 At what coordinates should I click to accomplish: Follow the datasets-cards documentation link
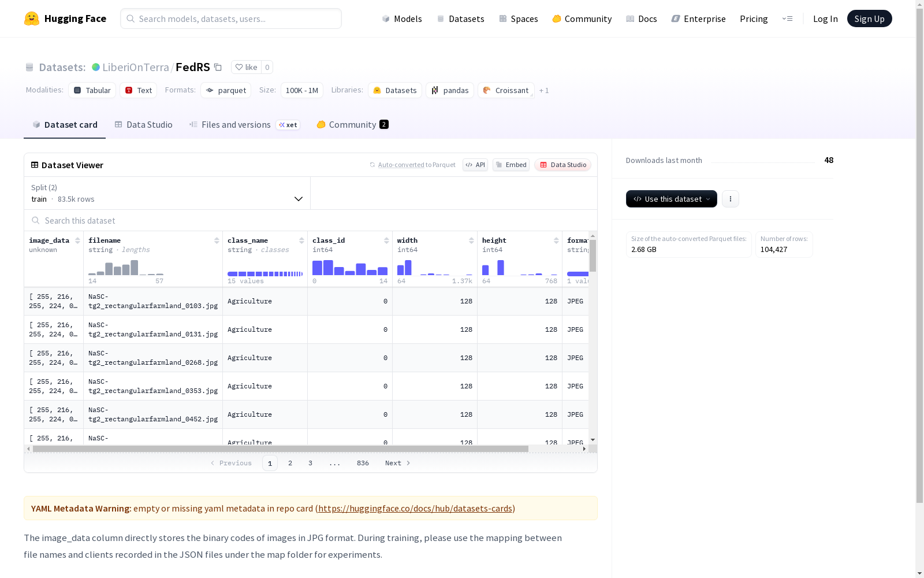(x=415, y=509)
